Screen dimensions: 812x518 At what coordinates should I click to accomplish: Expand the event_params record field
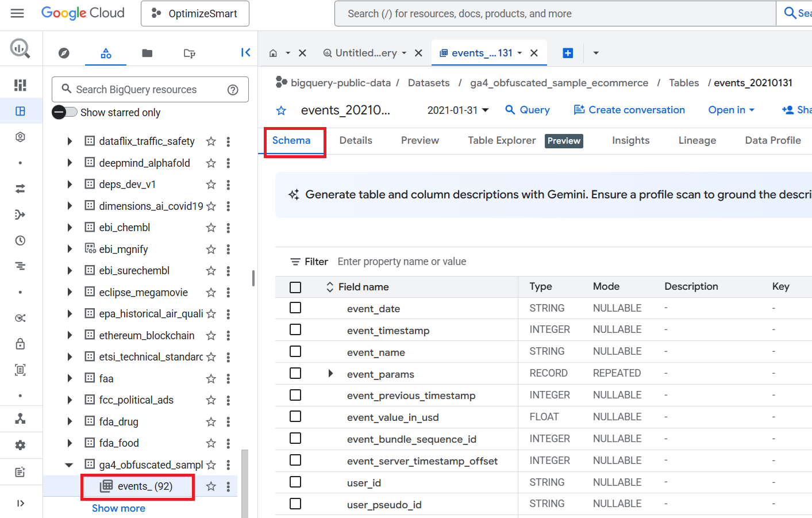330,374
